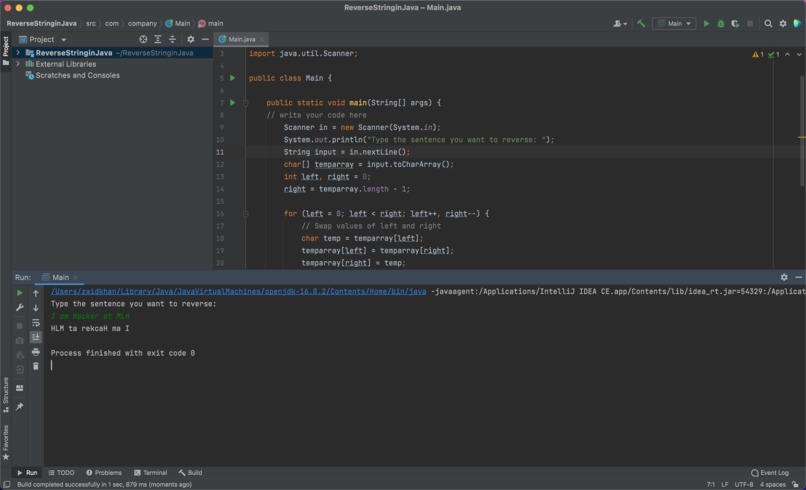The image size is (806, 490).
Task: Click the Run panel layout icon
Action: pyautogui.click(x=20, y=388)
